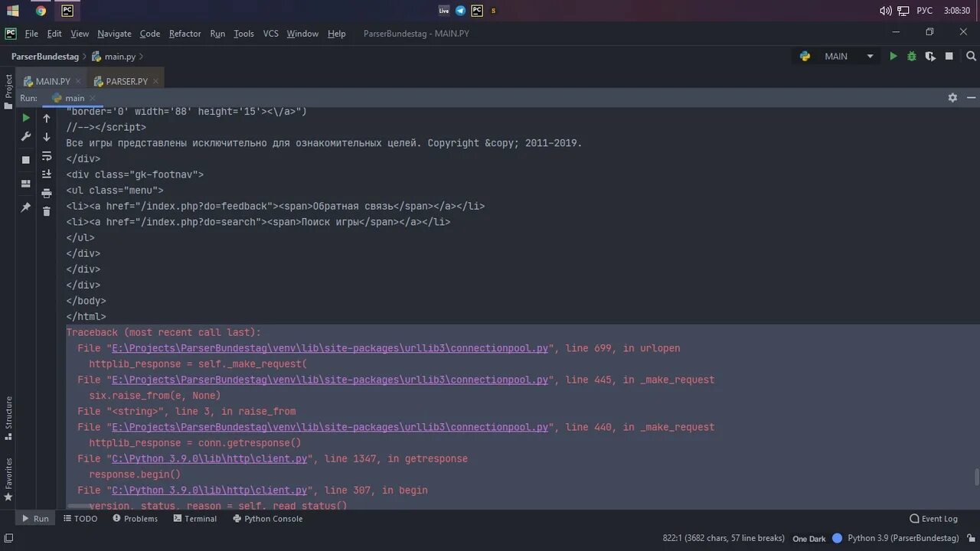Screen dimensions: 980x551
Task: Open Search Everywhere magnifier icon
Action: pos(972,57)
